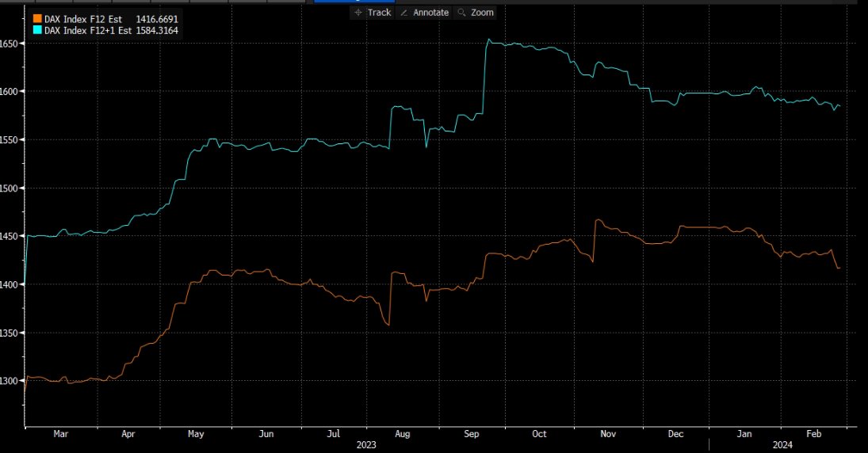Click the Mar label on the time axis
868x453 pixels.
61,434
